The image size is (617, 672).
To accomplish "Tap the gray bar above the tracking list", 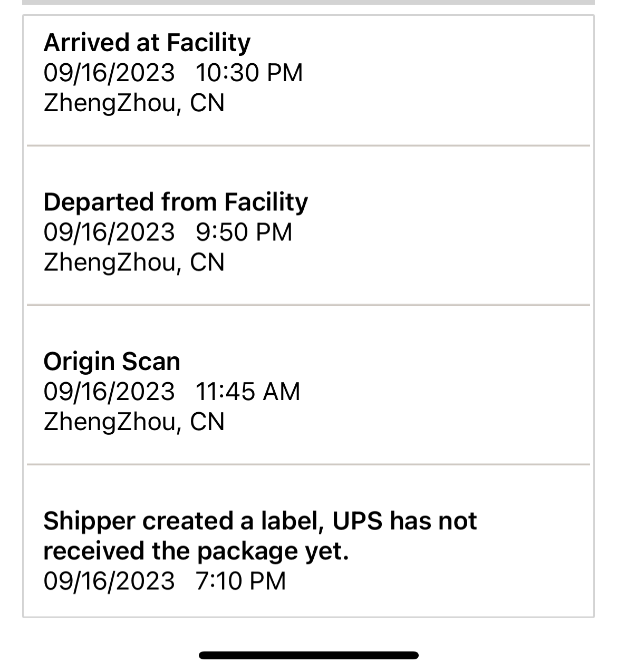I will coord(308,2).
